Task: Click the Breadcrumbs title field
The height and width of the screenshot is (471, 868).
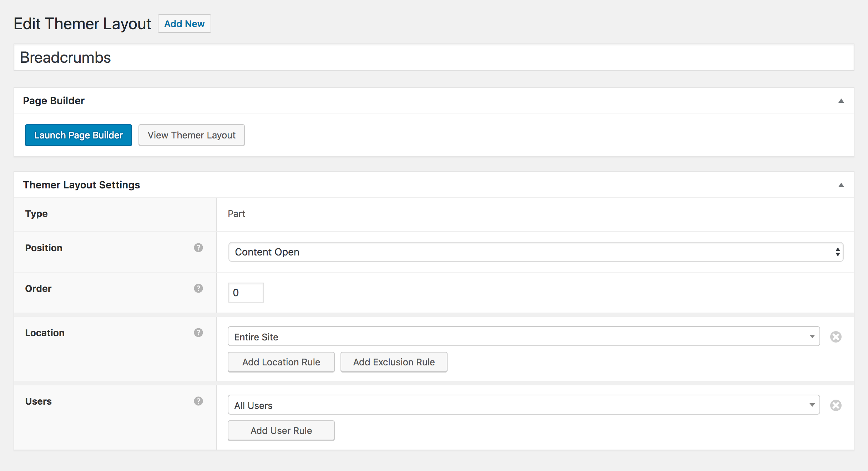Action: [434, 57]
